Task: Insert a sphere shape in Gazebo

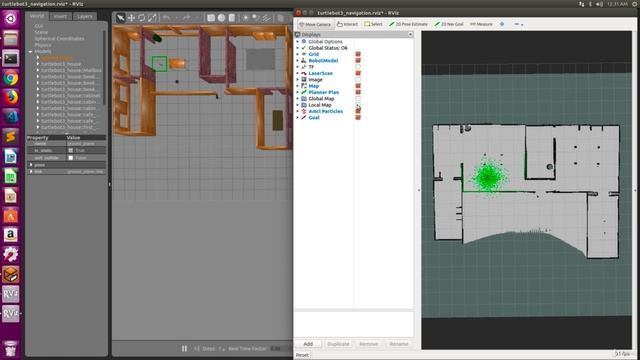Action: [x=221, y=18]
